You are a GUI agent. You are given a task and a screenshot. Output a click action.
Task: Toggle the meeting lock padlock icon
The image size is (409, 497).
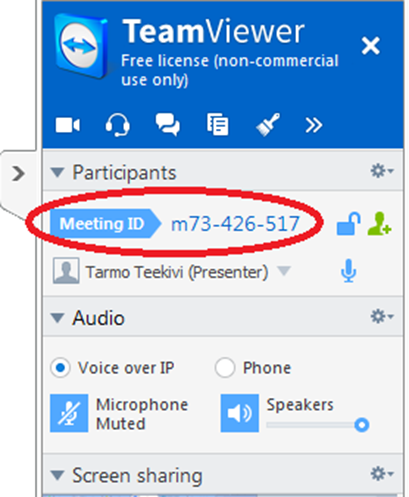(x=348, y=224)
